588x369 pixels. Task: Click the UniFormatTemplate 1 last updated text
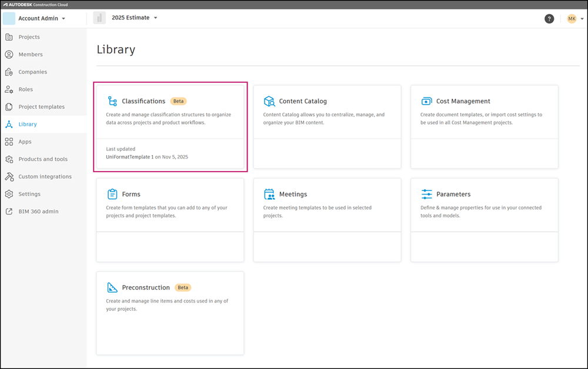pyautogui.click(x=147, y=157)
